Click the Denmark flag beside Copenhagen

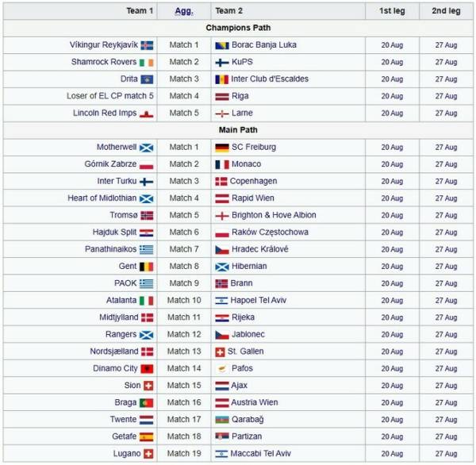pos(221,182)
